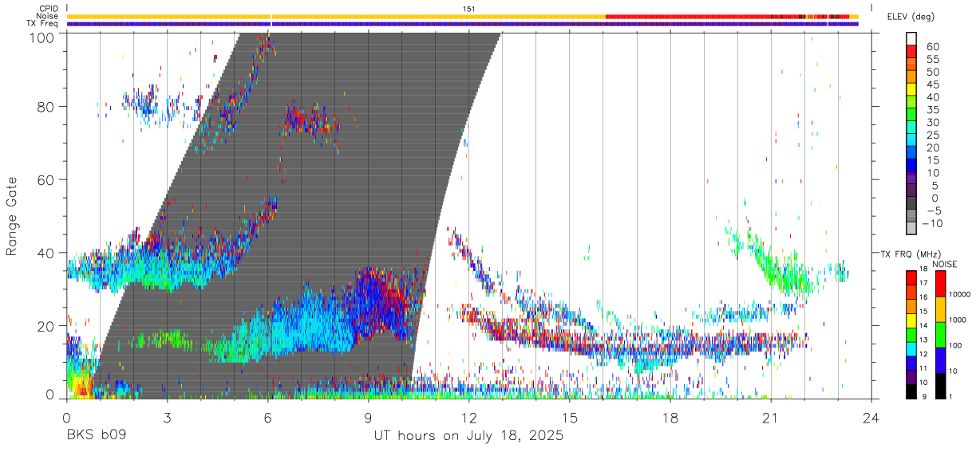Click ELEV legend value 35

[x=931, y=110]
